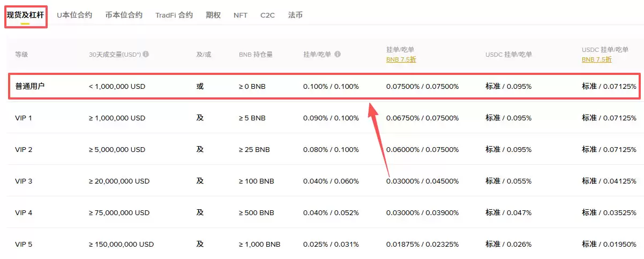Open the 币本位合约 tab
This screenshot has width=644, height=259.
[x=124, y=15]
